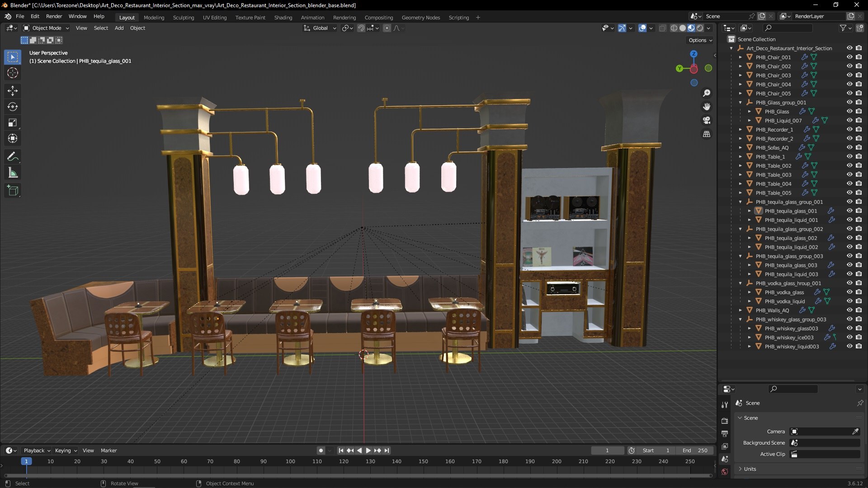Play the animation forward
The image size is (868, 488).
368,450
